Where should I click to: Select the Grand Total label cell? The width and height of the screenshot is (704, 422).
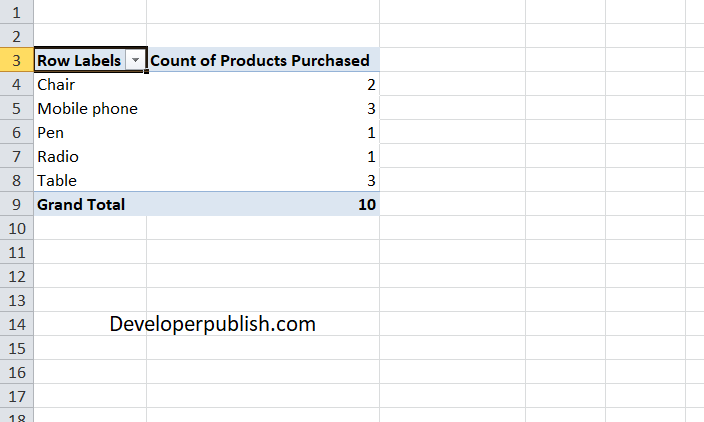coord(90,204)
